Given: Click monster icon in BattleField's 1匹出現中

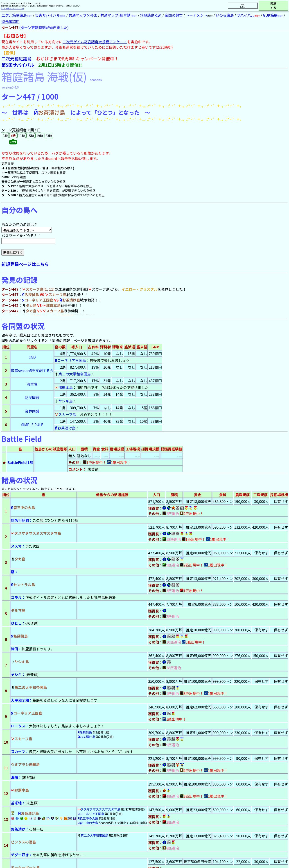Looking at the screenshot, I should pyautogui.click(x=85, y=462).
